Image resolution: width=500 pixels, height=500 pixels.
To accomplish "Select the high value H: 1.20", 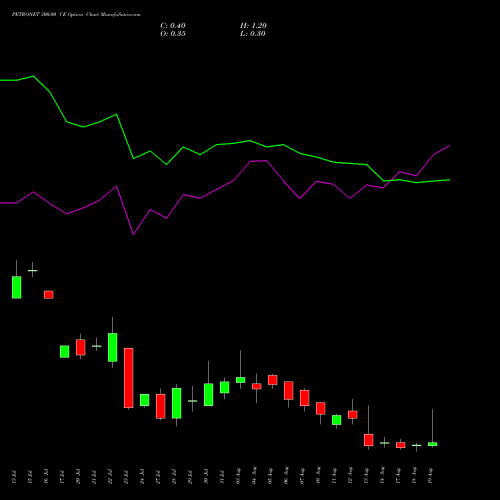I will click(x=253, y=26).
